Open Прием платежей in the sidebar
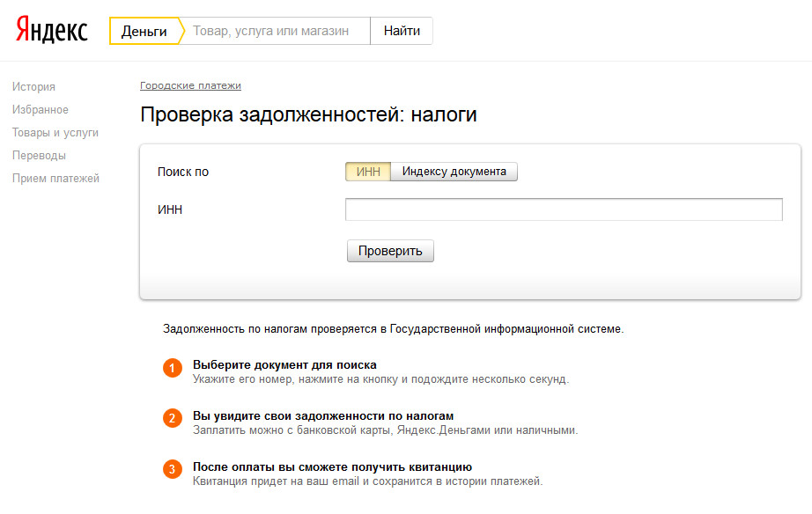The image size is (812, 514). [55, 178]
